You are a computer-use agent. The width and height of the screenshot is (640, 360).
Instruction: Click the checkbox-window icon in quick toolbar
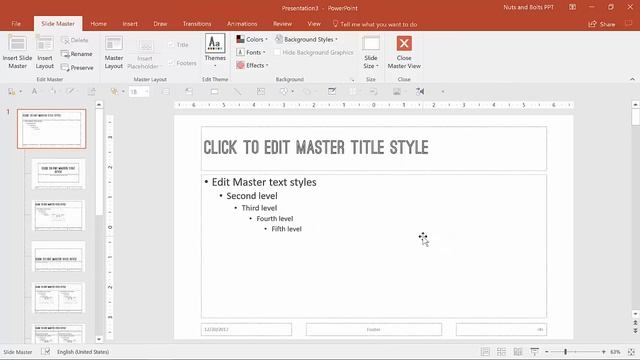(x=332, y=92)
